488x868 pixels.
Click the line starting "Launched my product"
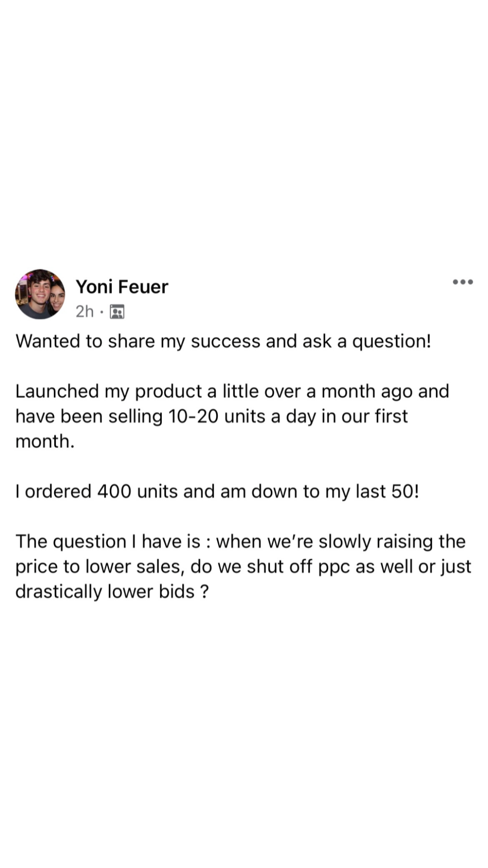click(x=232, y=391)
